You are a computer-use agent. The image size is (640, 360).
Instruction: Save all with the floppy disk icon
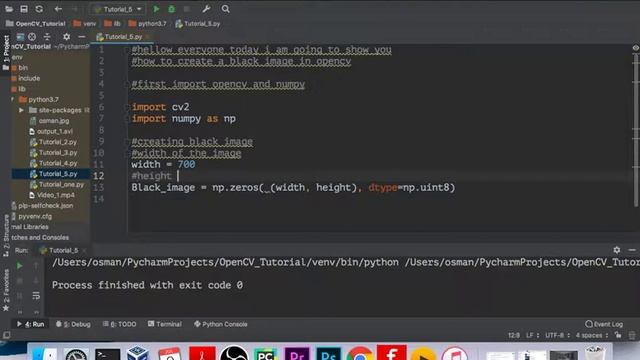(24, 9)
